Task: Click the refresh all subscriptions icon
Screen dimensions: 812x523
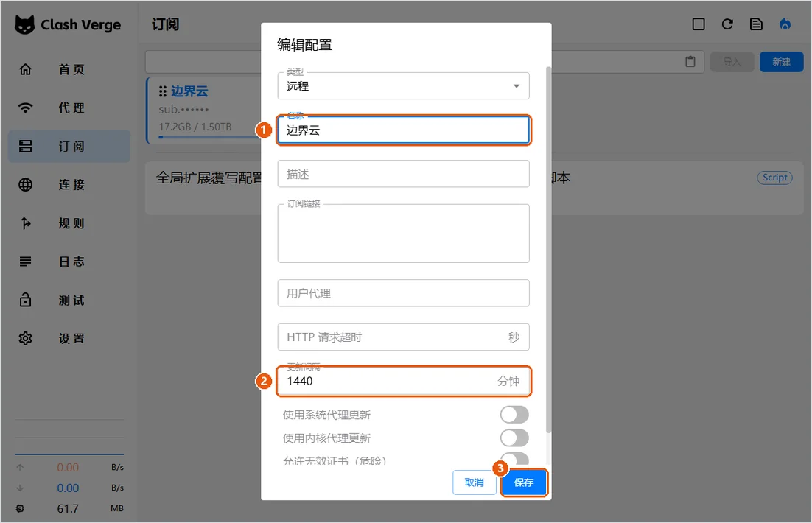Action: (727, 24)
